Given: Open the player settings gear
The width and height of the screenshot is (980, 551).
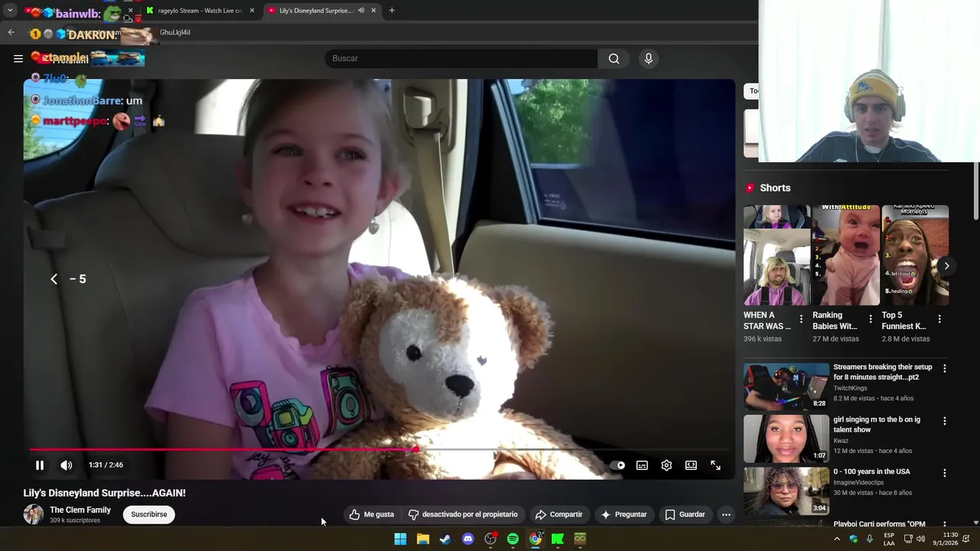Looking at the screenshot, I should click(667, 465).
